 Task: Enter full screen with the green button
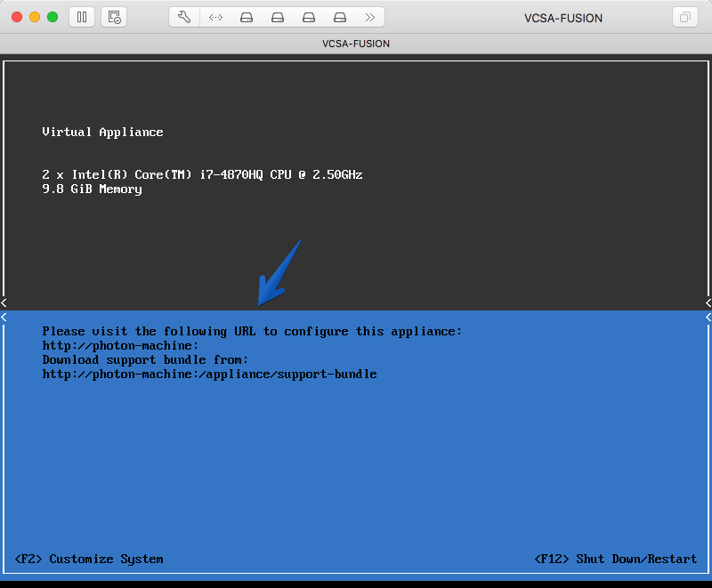pyautogui.click(x=53, y=17)
